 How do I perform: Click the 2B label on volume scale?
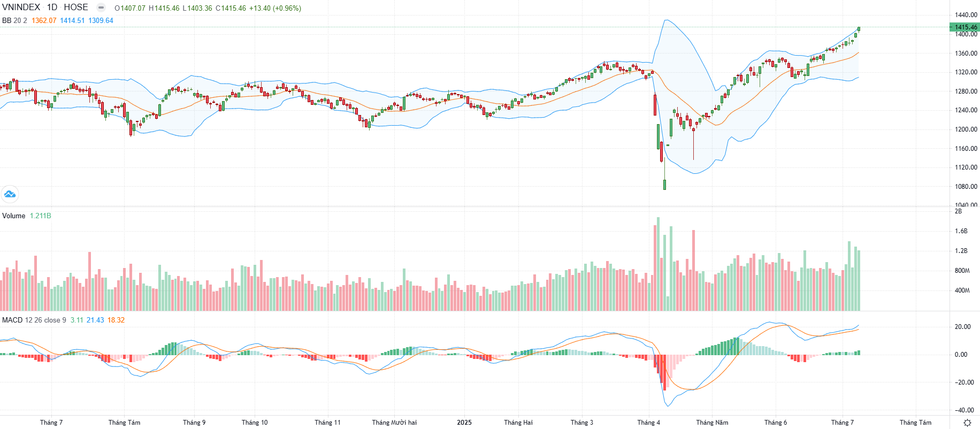pos(958,211)
